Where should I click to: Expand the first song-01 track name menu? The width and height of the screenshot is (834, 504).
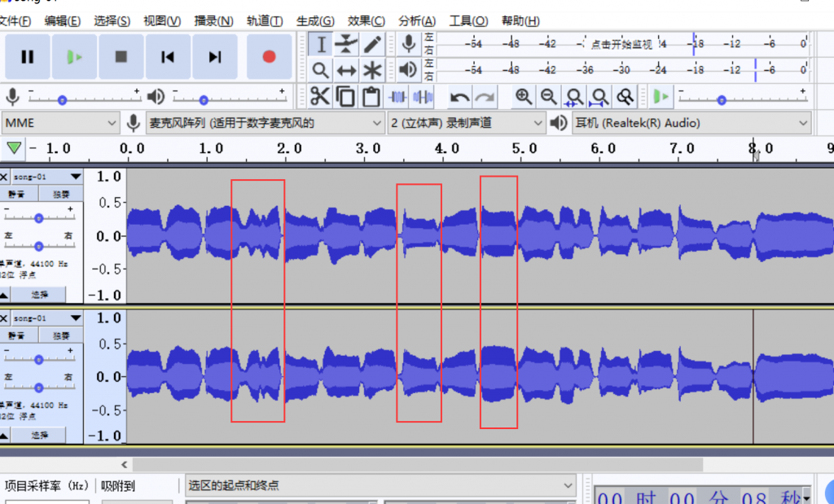point(75,177)
